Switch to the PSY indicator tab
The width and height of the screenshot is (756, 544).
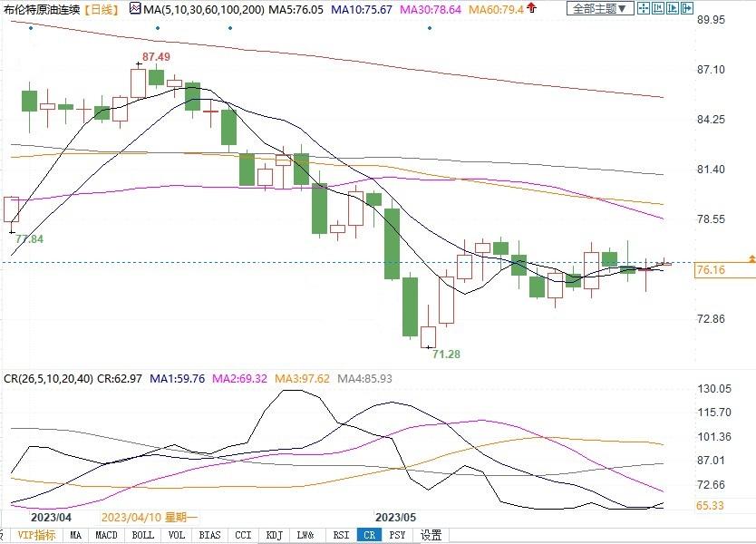point(397,535)
